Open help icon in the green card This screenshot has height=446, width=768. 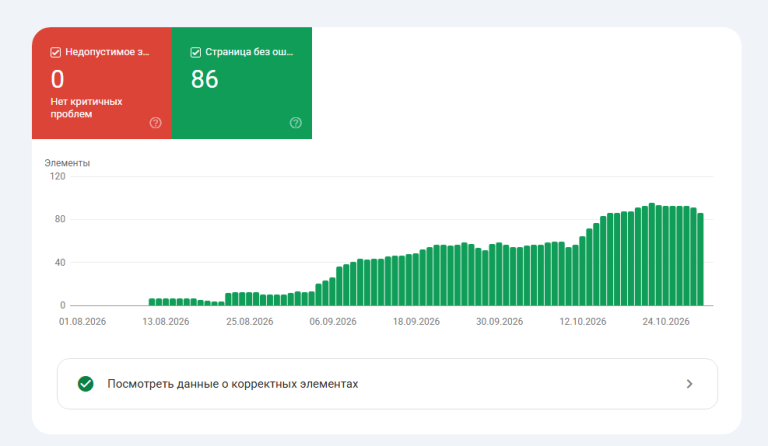(295, 123)
